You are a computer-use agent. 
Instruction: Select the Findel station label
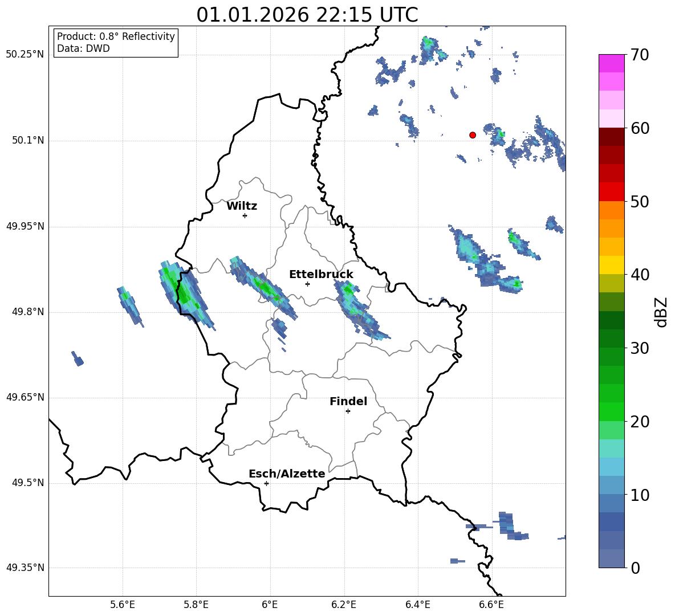[x=348, y=401]
